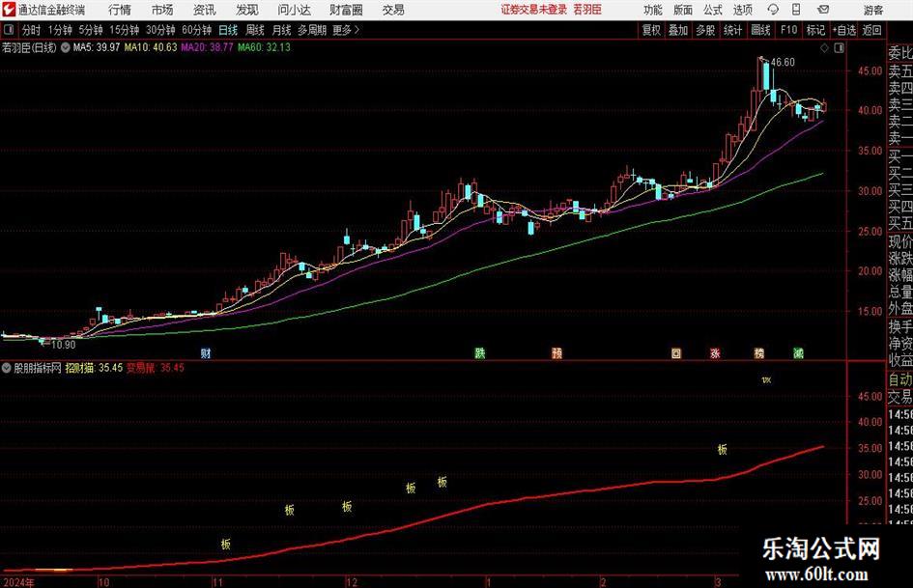913x588 pixels.
Task: Click the 股朋指标网 indicator name
Action: click(x=38, y=368)
